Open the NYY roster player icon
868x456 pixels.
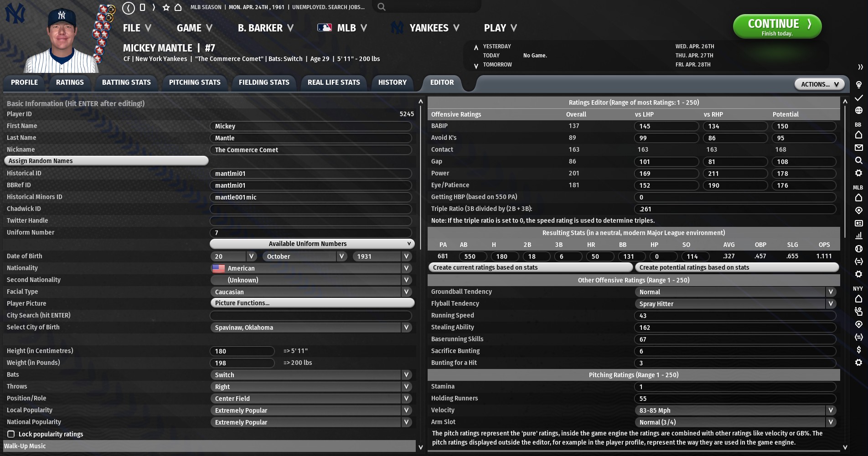pyautogui.click(x=858, y=312)
